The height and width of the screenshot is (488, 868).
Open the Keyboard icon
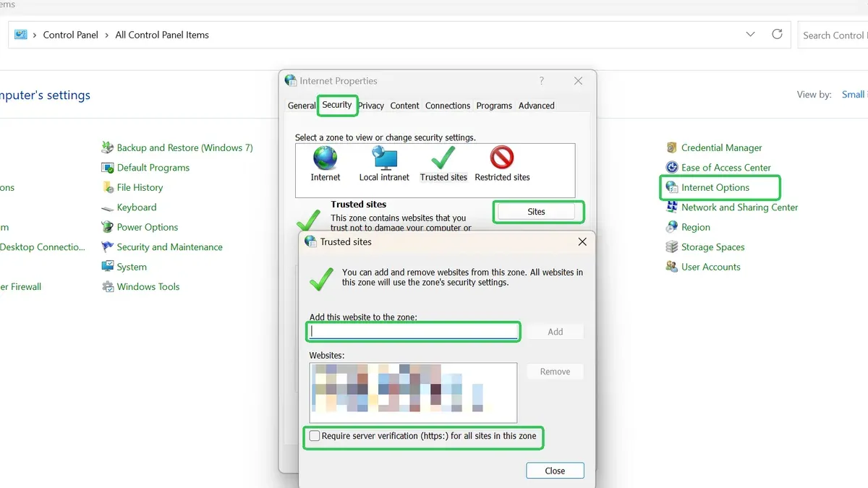(x=108, y=207)
